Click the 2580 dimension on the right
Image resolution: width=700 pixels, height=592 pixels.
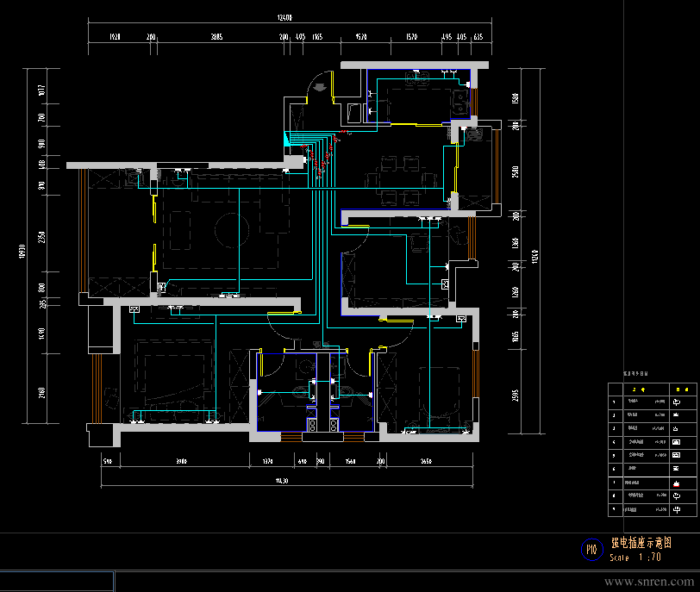coord(516,171)
